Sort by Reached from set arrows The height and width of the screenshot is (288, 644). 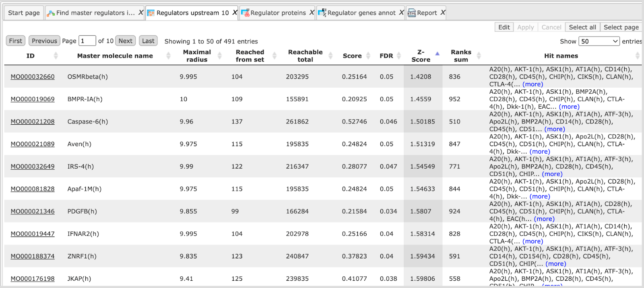(x=275, y=56)
